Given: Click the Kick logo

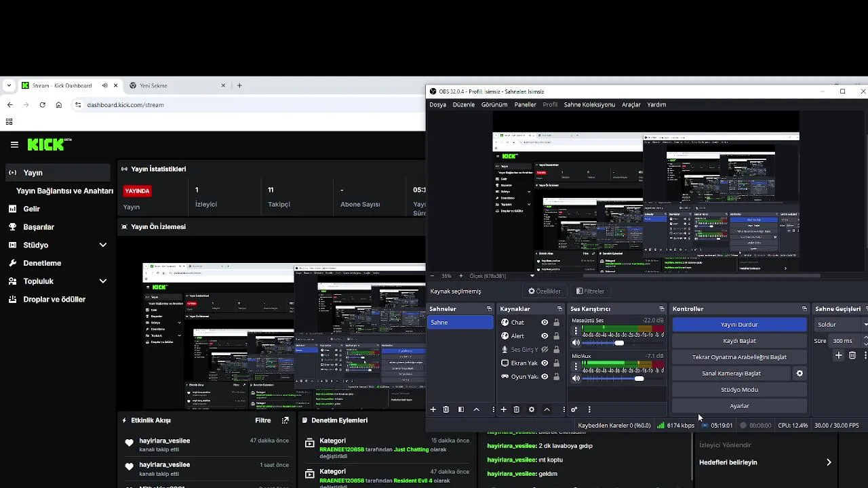Looking at the screenshot, I should (x=50, y=144).
